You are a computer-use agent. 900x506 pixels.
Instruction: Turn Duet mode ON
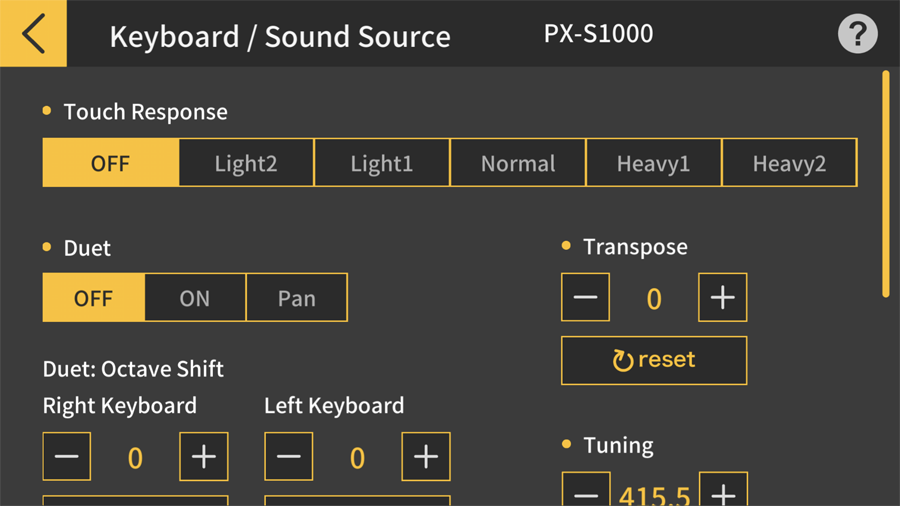point(195,298)
